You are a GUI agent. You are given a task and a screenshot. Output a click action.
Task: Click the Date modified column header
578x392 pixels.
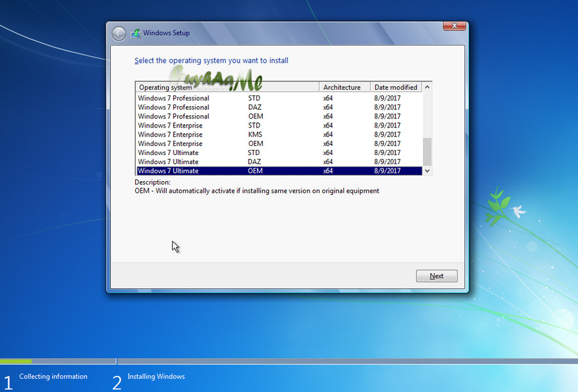tap(396, 87)
